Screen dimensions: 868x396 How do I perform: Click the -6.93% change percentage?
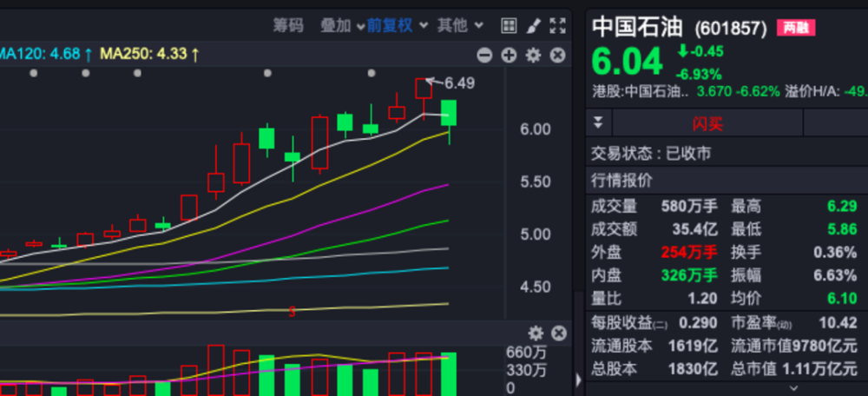699,74
